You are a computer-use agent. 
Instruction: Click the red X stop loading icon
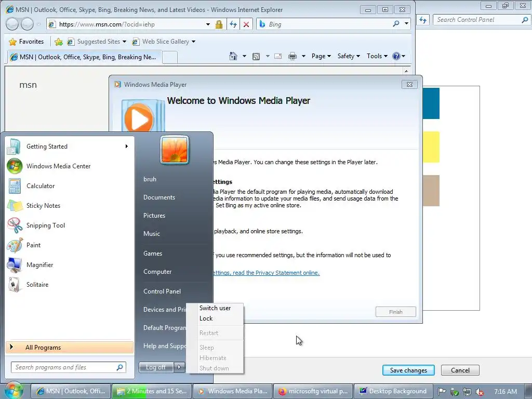tap(246, 24)
